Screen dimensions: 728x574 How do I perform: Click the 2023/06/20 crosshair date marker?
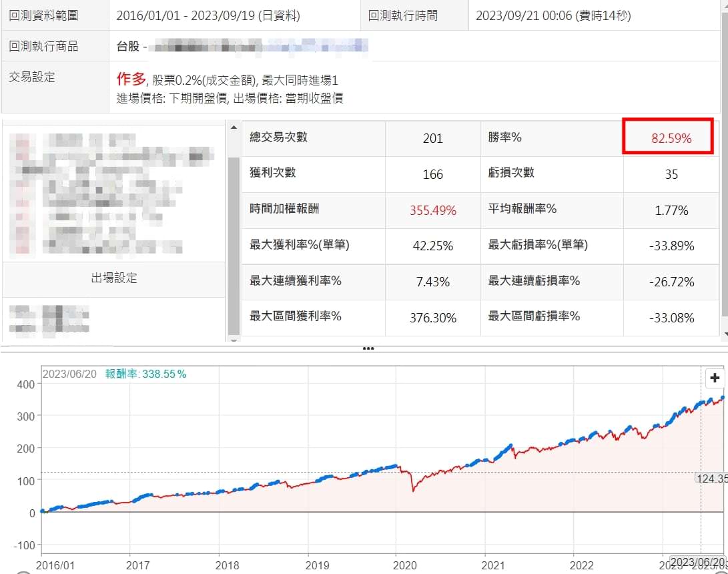tap(697, 562)
